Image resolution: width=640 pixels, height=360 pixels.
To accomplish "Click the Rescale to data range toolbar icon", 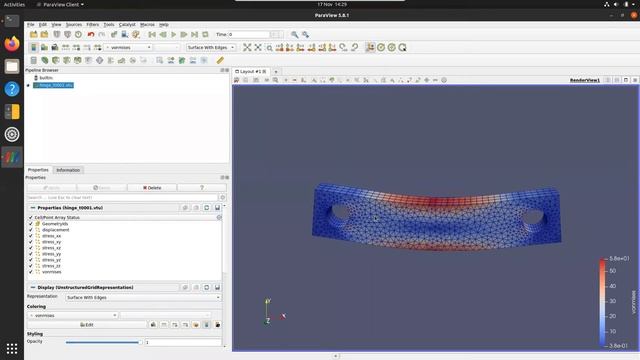I will click(65, 47).
